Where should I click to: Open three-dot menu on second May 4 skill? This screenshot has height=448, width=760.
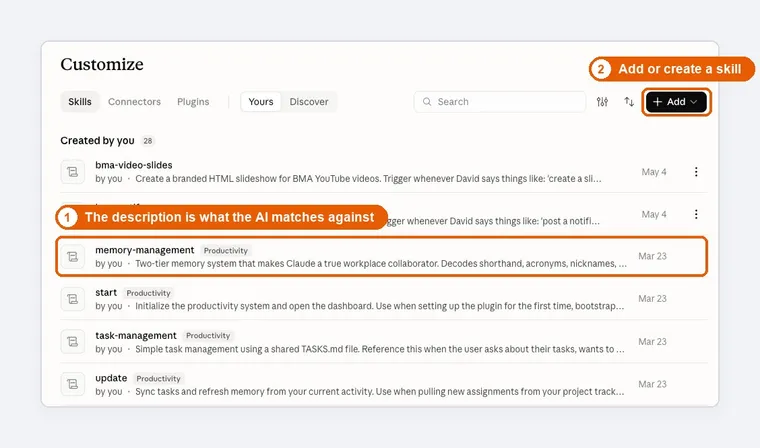[696, 214]
